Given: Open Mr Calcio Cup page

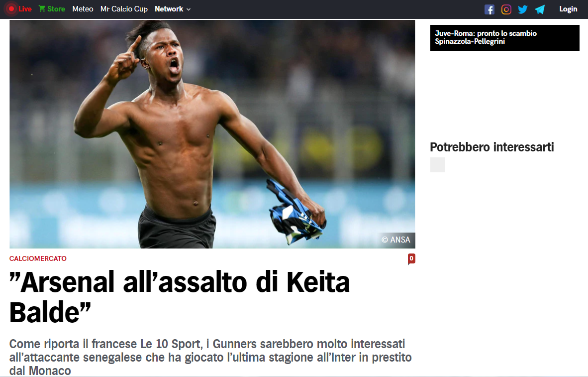Looking at the screenshot, I should (124, 9).
